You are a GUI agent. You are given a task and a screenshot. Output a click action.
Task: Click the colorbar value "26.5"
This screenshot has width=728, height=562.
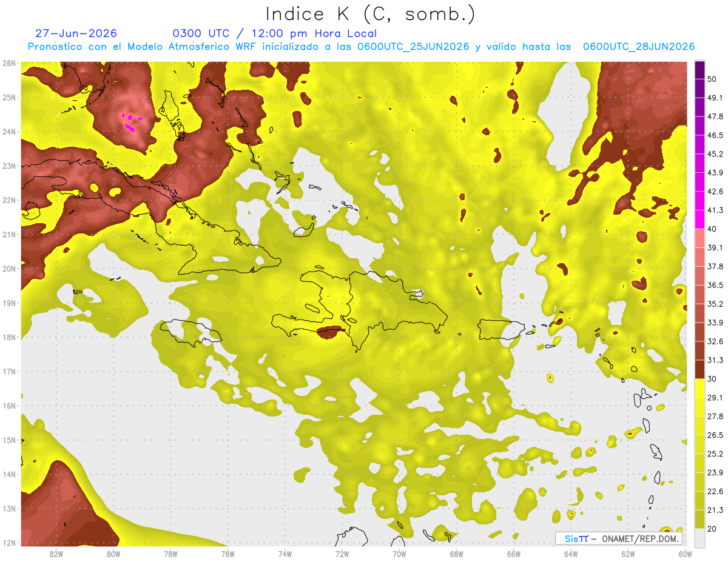click(715, 435)
